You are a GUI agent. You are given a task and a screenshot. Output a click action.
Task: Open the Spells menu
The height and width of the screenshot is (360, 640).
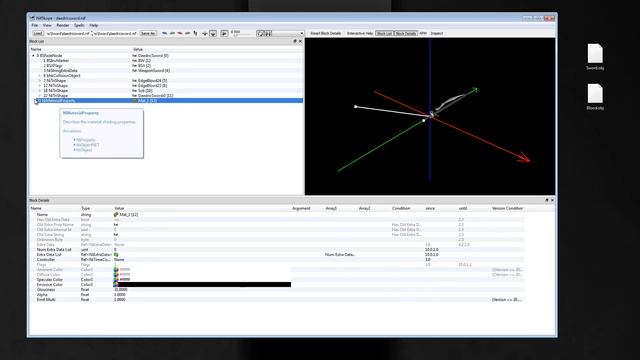pyautogui.click(x=79, y=25)
